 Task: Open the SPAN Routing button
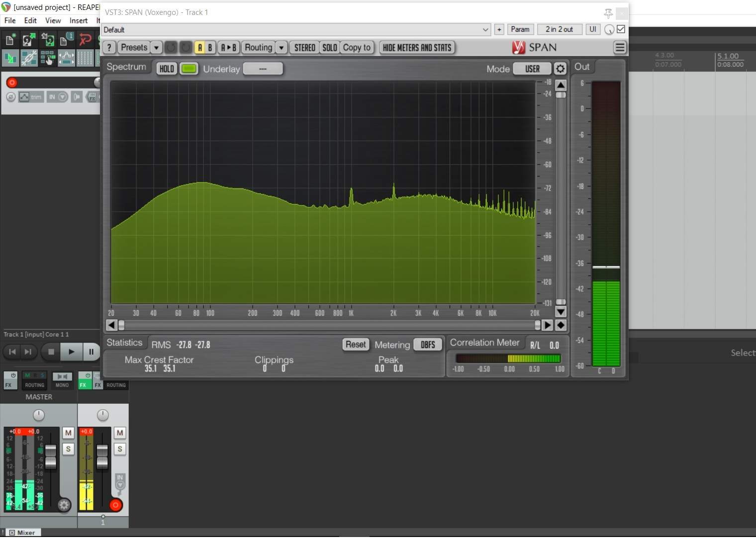pos(259,48)
